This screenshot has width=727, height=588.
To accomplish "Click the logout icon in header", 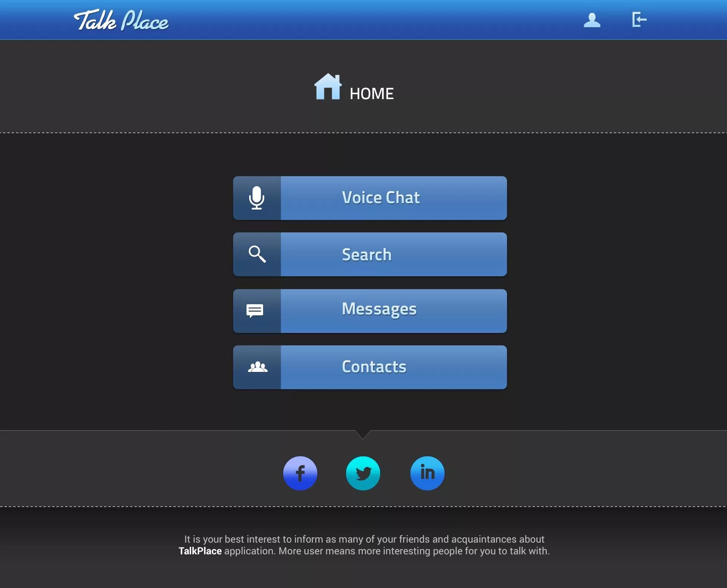I will click(638, 19).
